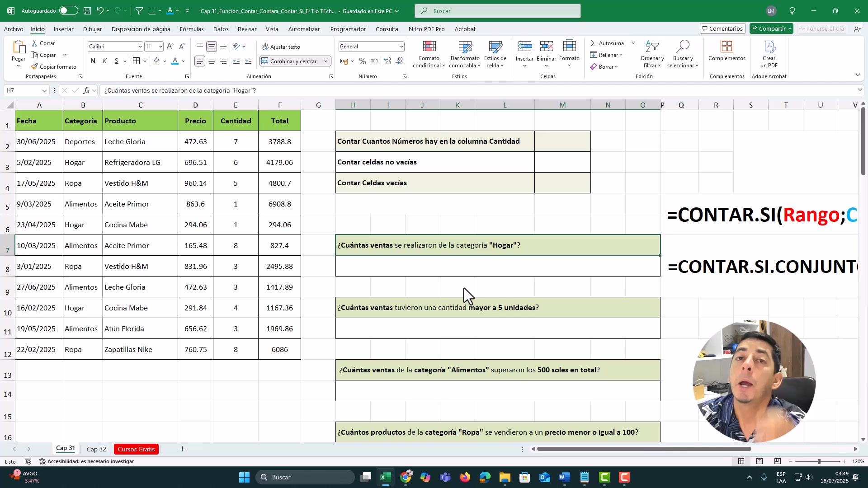Expand the font size dropdown
Screen dimensions: 868x488
[160, 47]
